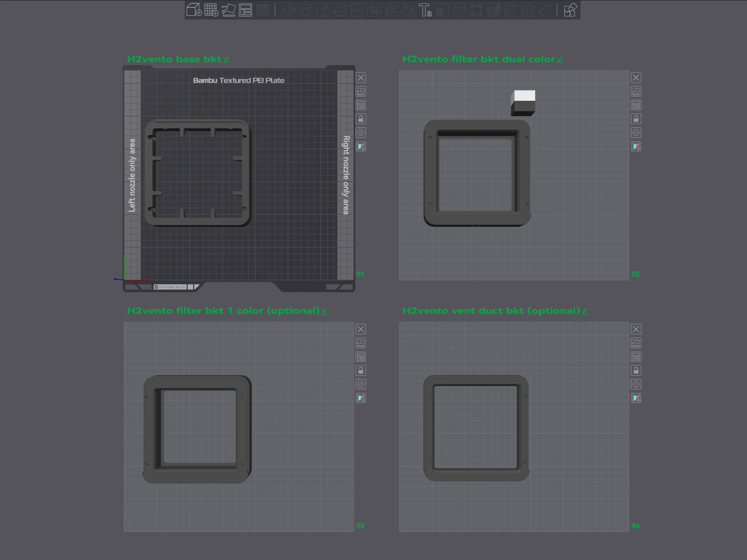Click the Add model cube icon
This screenshot has height=560, width=747.
(194, 10)
